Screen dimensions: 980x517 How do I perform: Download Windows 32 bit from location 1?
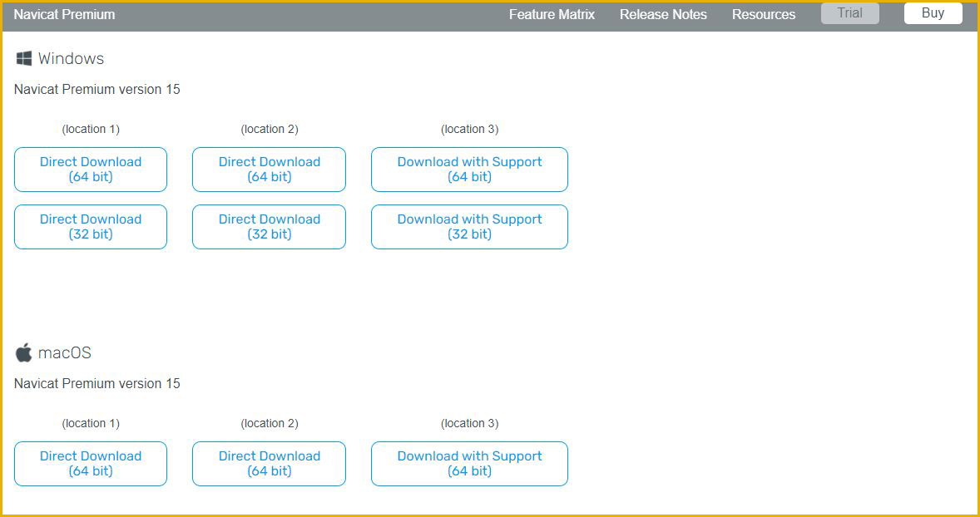(91, 227)
